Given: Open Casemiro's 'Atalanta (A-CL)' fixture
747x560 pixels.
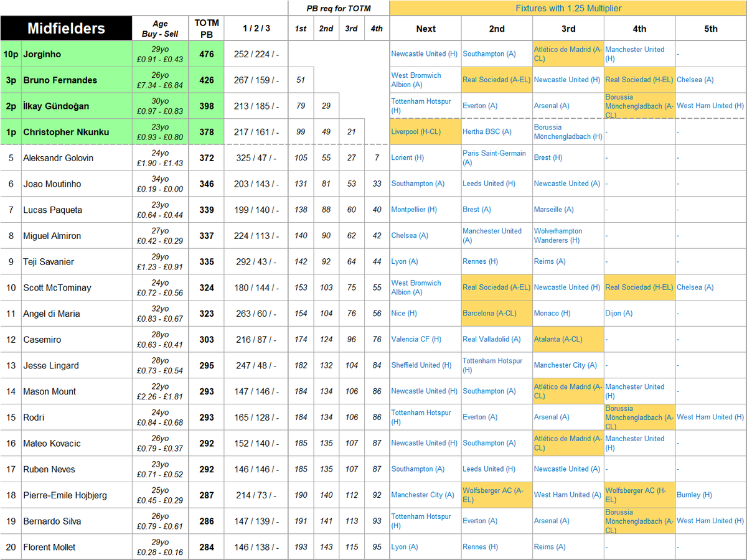Looking at the screenshot, I should pos(558,340).
